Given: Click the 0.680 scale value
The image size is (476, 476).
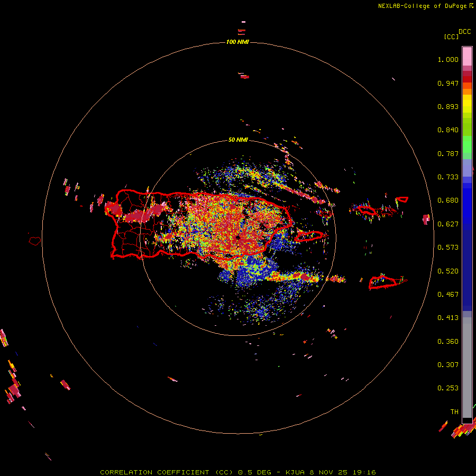Looking at the screenshot, I should pyautogui.click(x=448, y=200).
